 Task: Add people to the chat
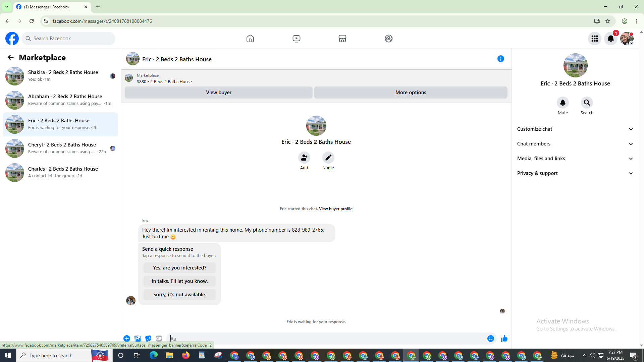tap(304, 158)
